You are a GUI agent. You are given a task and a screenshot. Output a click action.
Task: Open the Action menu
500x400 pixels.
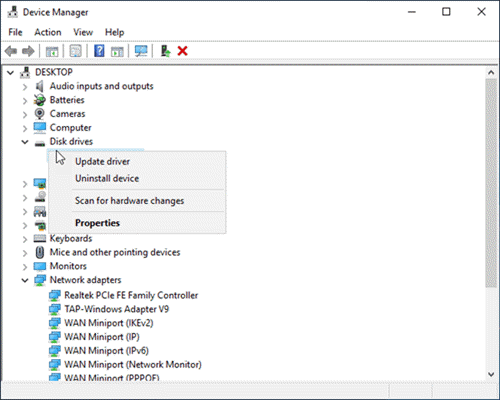(48, 32)
